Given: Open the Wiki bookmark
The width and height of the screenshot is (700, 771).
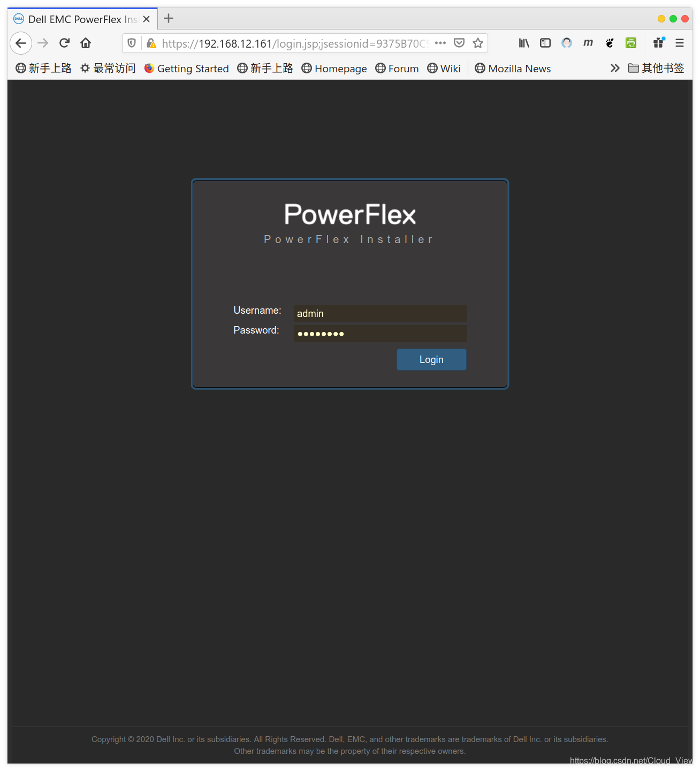Looking at the screenshot, I should 444,68.
